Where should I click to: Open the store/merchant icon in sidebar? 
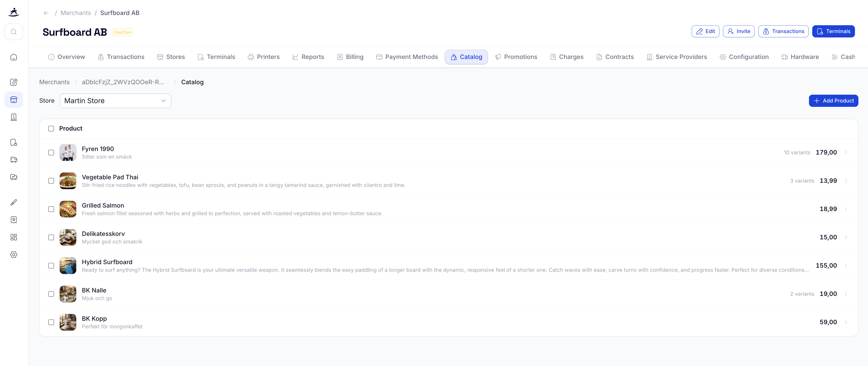click(x=14, y=100)
